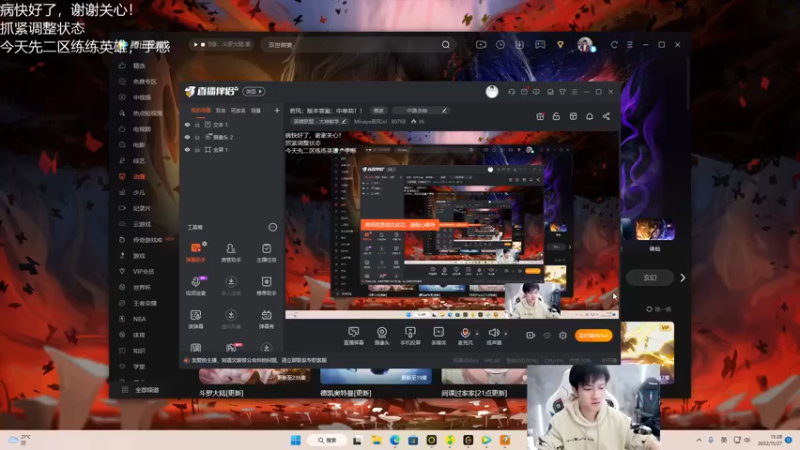Switch to the 双击 scene tab
Image resolution: width=800 pixels, height=450 pixels.
click(220, 110)
